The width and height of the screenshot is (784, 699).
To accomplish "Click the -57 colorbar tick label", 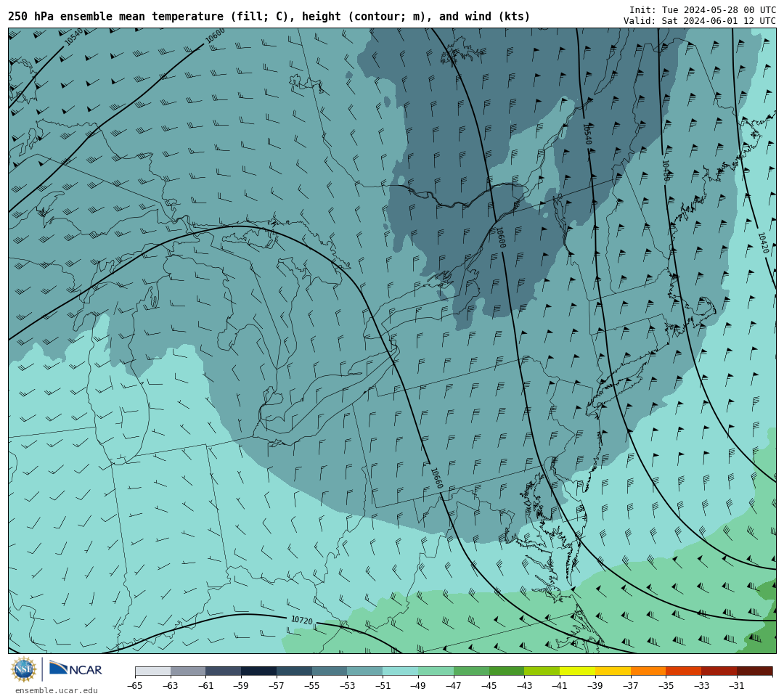I will click(277, 686).
